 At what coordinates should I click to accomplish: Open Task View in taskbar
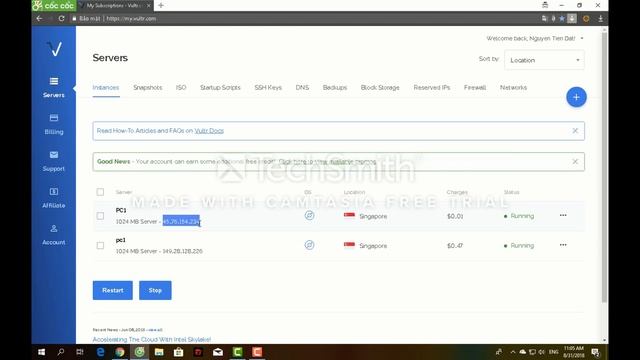[80, 352]
